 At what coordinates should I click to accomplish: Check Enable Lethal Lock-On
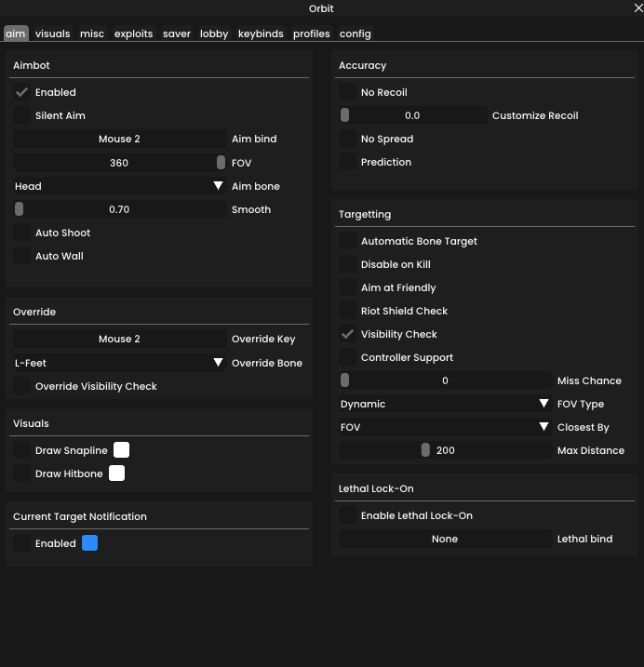[x=348, y=515]
